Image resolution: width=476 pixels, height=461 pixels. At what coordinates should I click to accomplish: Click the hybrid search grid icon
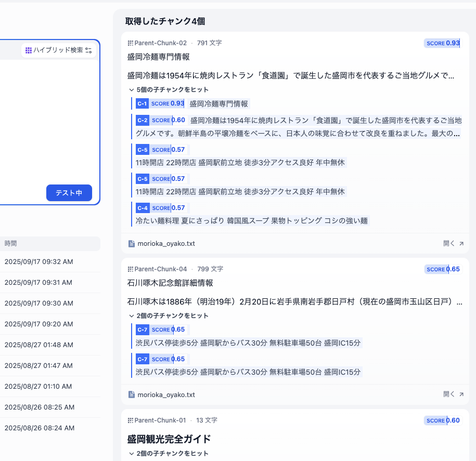[29, 50]
